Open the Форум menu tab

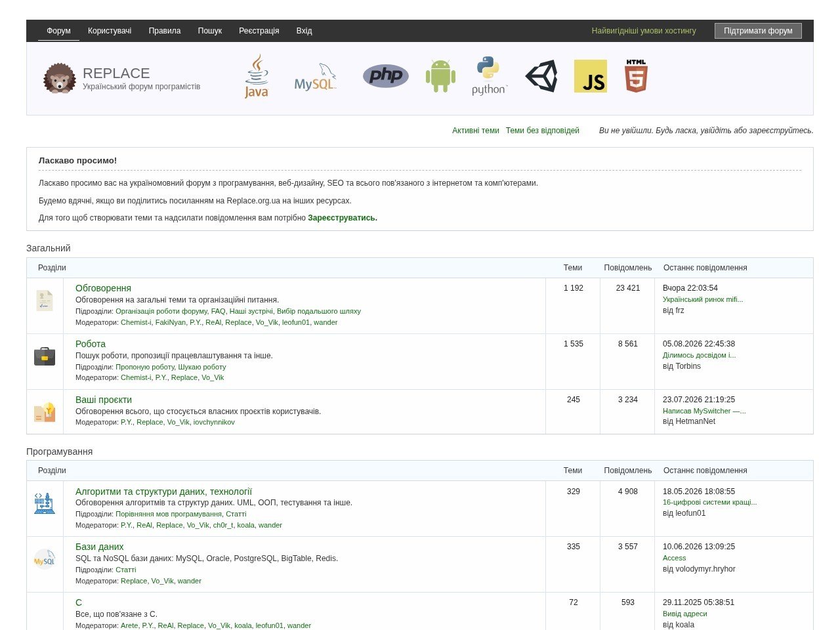[58, 31]
